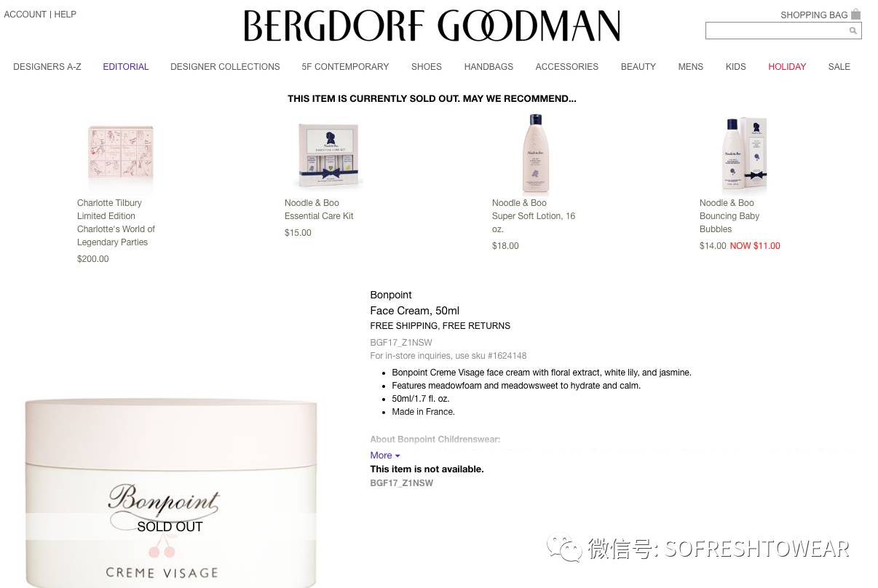Open the Account link

tap(25, 15)
